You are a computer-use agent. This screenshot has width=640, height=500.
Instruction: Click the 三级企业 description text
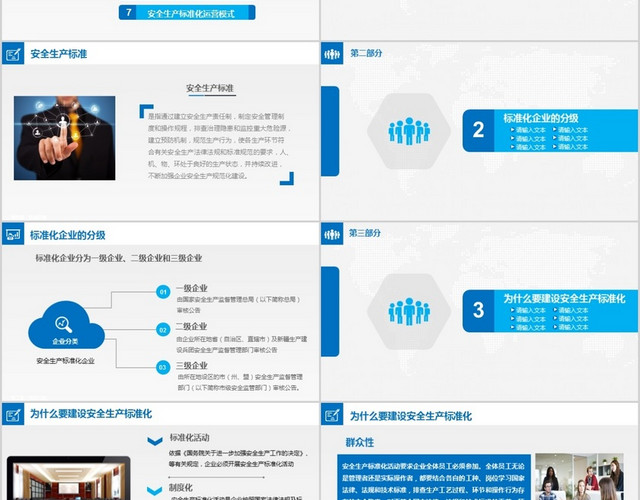(240, 382)
